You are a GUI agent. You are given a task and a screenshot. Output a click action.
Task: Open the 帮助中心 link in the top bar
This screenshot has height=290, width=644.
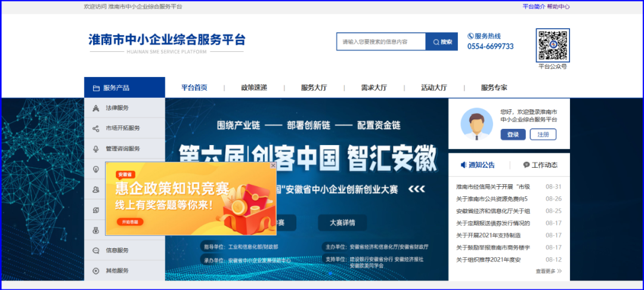[x=558, y=7]
